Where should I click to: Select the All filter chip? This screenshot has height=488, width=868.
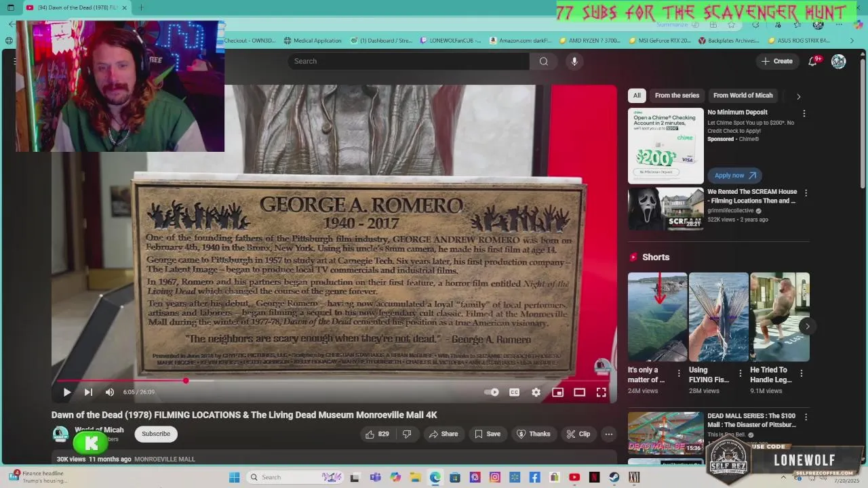pyautogui.click(x=637, y=96)
